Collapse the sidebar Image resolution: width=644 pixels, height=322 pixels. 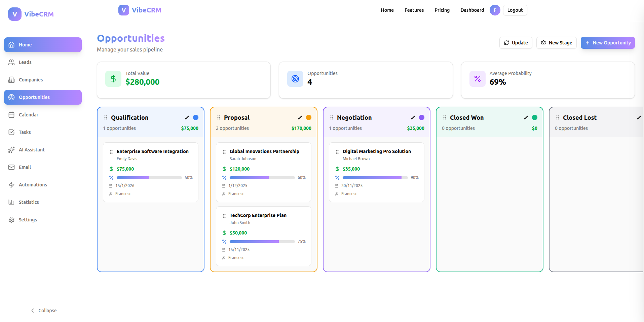click(43, 310)
